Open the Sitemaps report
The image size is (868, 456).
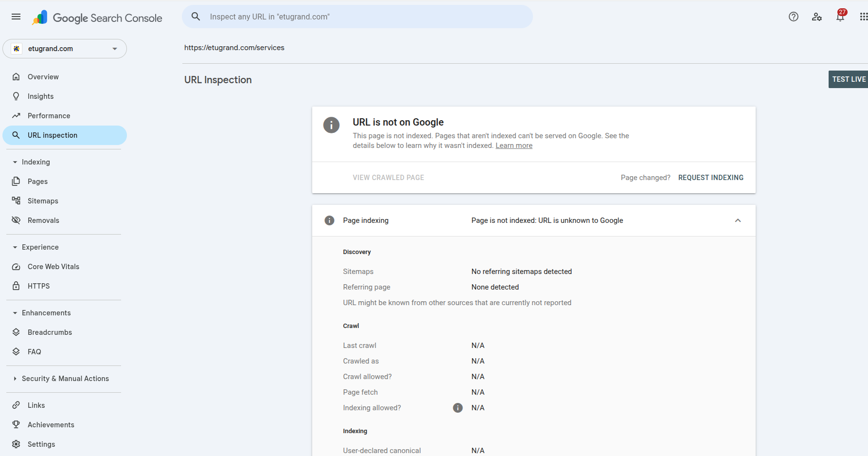[43, 201]
